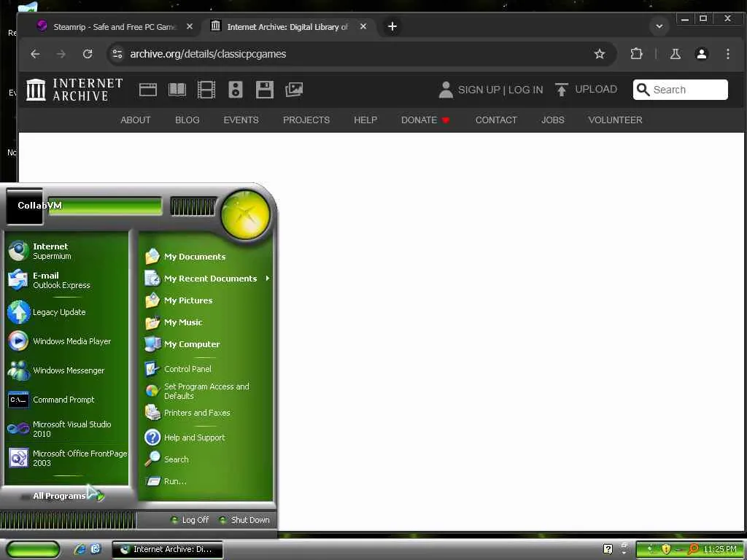The height and width of the screenshot is (560, 747).
Task: Open My Computer
Action: (207, 344)
